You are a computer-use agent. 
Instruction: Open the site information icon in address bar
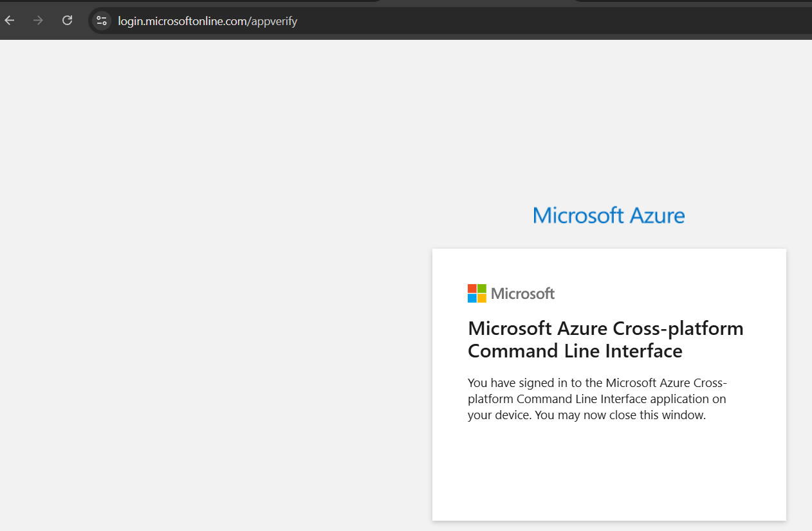(x=102, y=21)
